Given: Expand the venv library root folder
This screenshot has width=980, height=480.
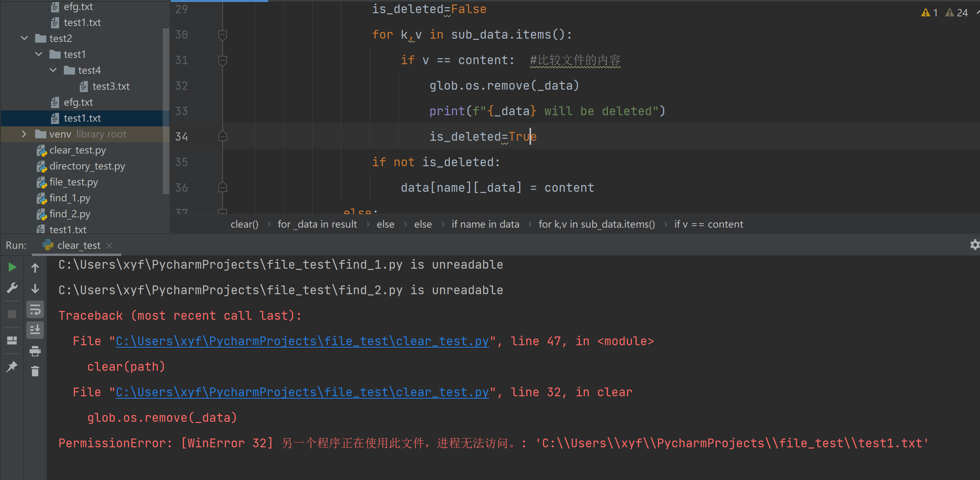Looking at the screenshot, I should click(24, 134).
